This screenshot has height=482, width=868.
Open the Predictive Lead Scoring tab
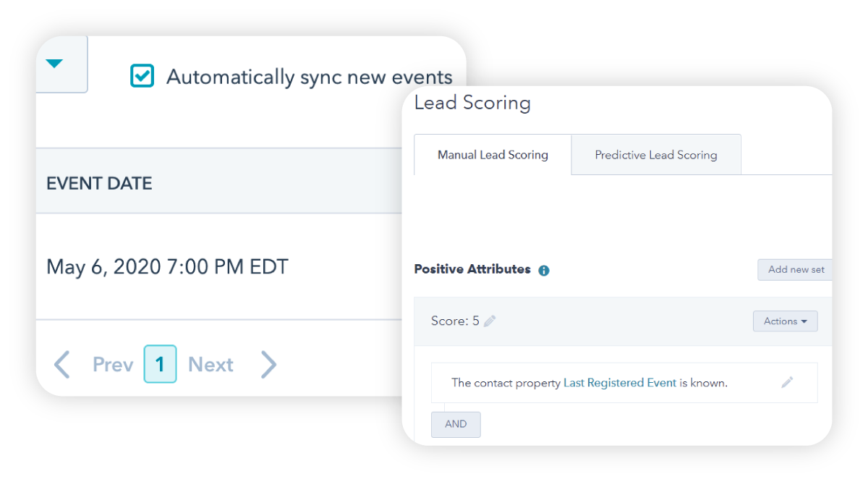click(x=655, y=155)
